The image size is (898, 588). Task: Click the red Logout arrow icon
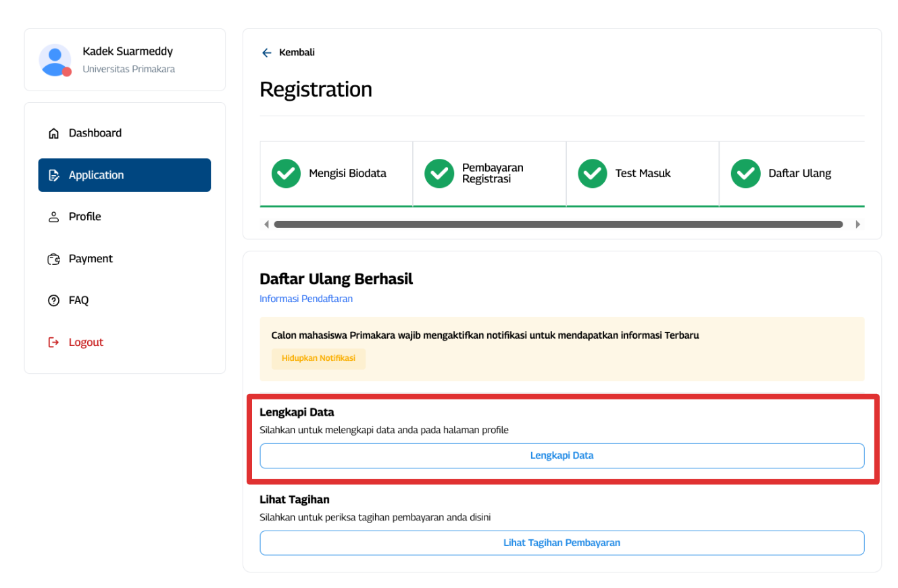(54, 343)
